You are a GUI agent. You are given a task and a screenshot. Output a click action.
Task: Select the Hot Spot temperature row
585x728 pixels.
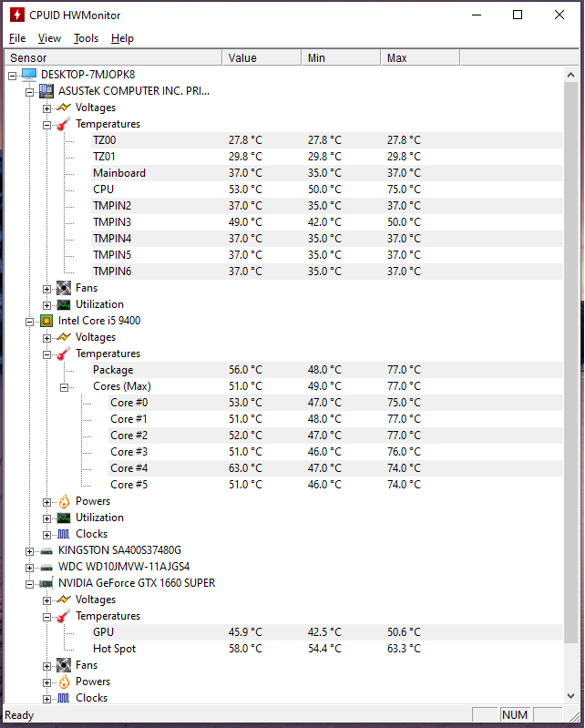[x=327, y=649]
